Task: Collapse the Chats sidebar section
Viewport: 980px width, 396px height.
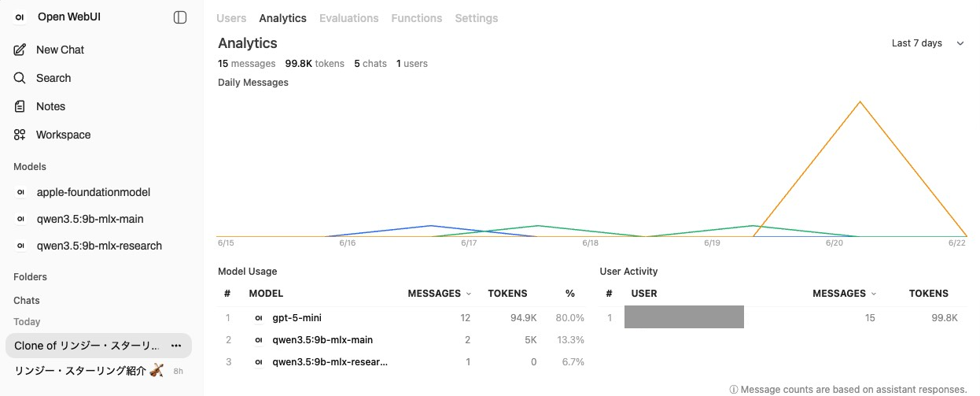Action: tap(27, 301)
